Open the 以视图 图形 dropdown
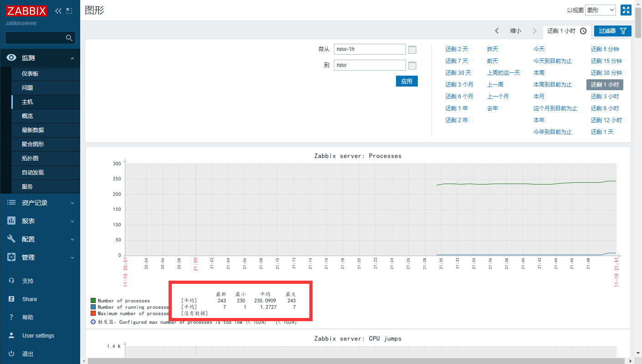The height and width of the screenshot is (364, 642). [601, 10]
